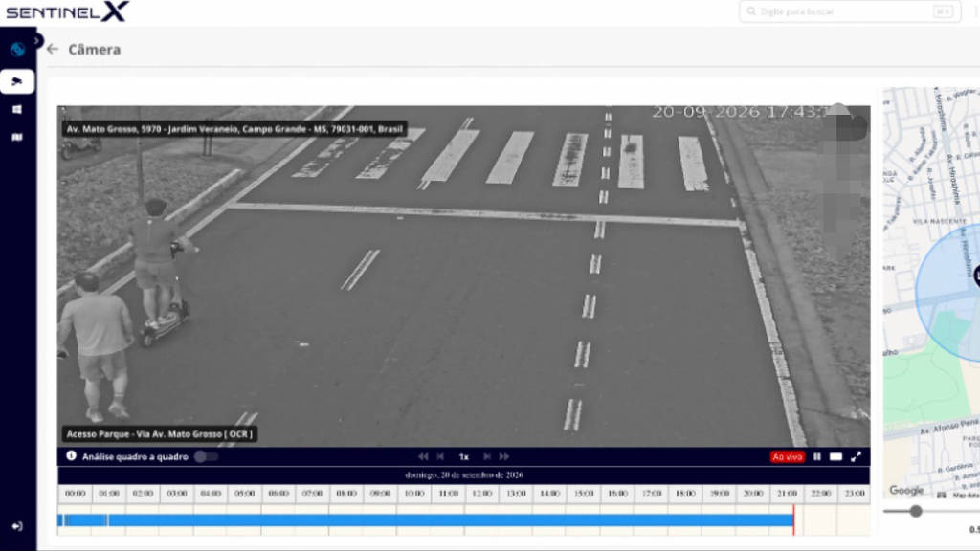
Task: Click the skip-to-next control
Action: [x=487, y=456]
